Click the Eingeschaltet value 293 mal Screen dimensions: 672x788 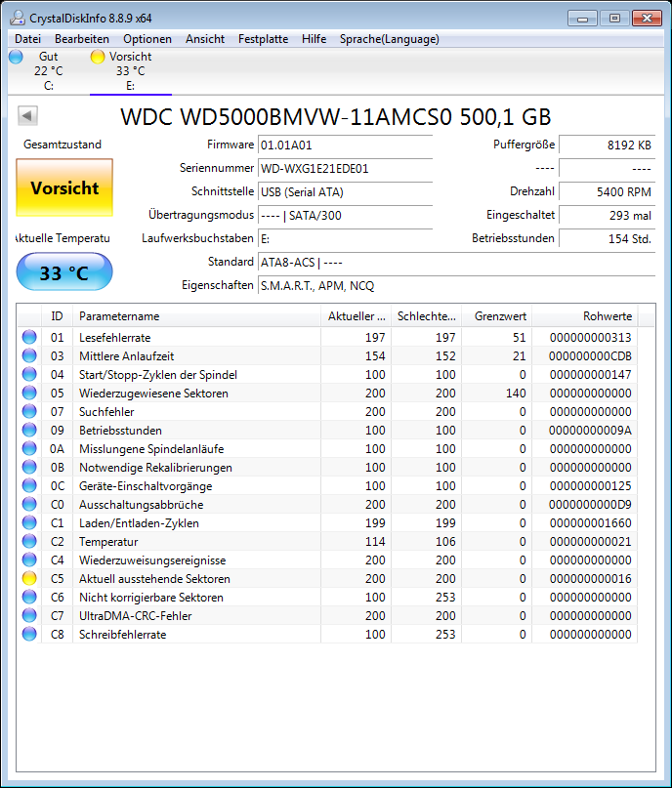pyautogui.click(x=608, y=216)
